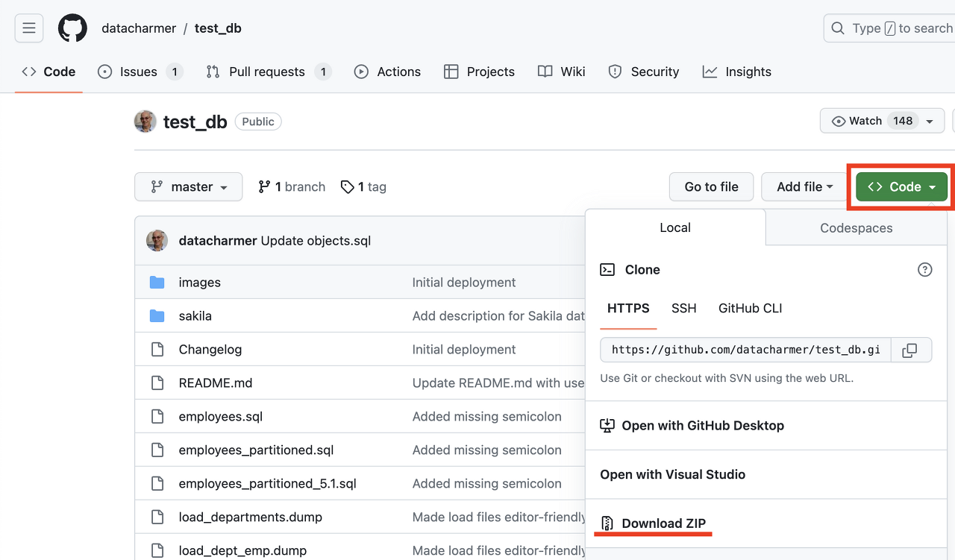Open the load_dept_emp.dump file
Viewport: 955px width, 560px height.
pos(243,551)
